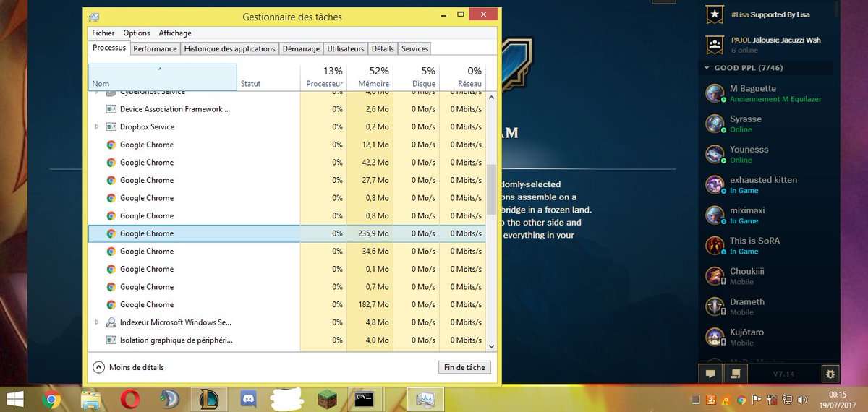868x412 pixels.
Task: Sort by Processeur column header
Action: point(323,77)
